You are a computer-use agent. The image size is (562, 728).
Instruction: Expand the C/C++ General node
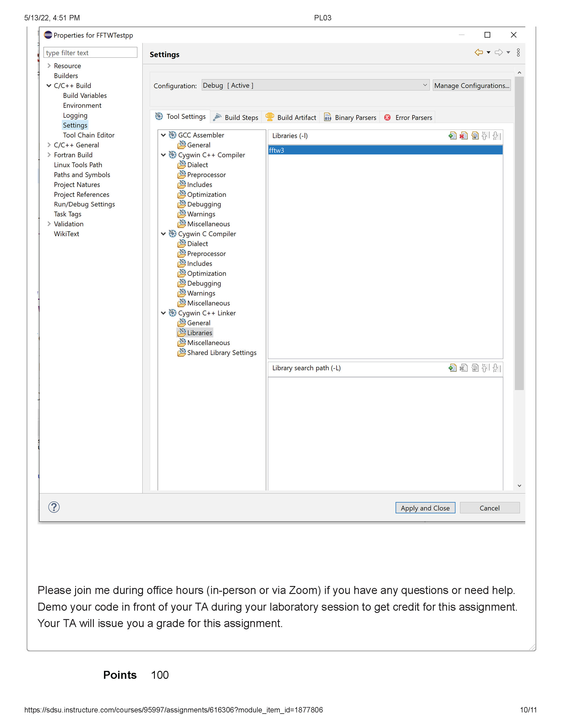tap(49, 145)
